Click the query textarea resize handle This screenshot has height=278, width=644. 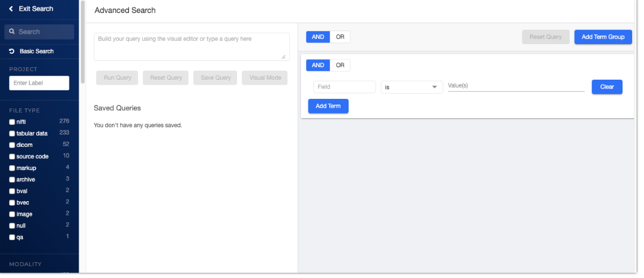click(x=284, y=57)
